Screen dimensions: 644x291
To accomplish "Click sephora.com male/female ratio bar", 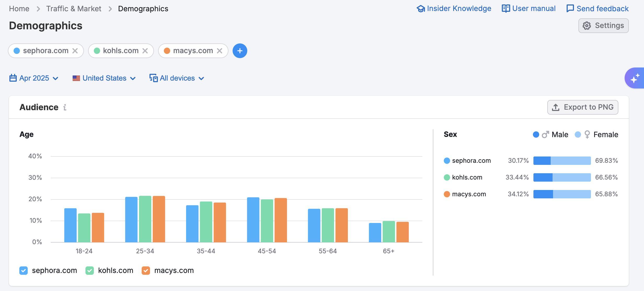I will click(x=562, y=161).
